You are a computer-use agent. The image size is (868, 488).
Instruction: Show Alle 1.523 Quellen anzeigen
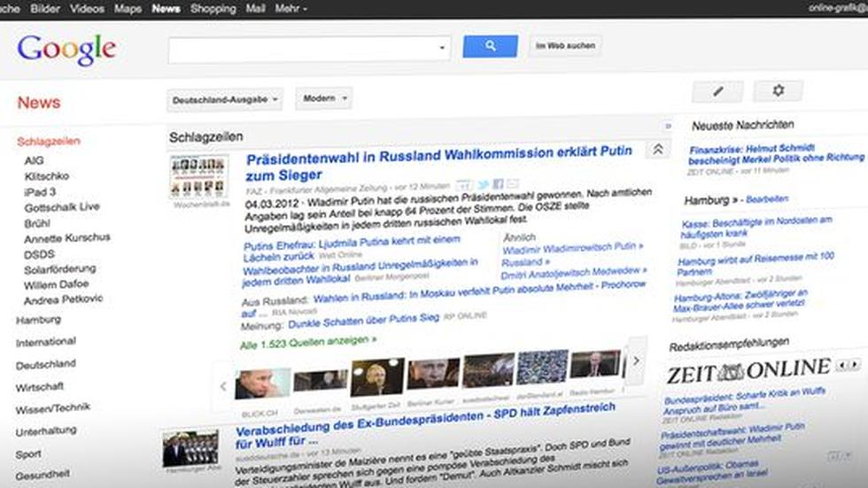[308, 343]
